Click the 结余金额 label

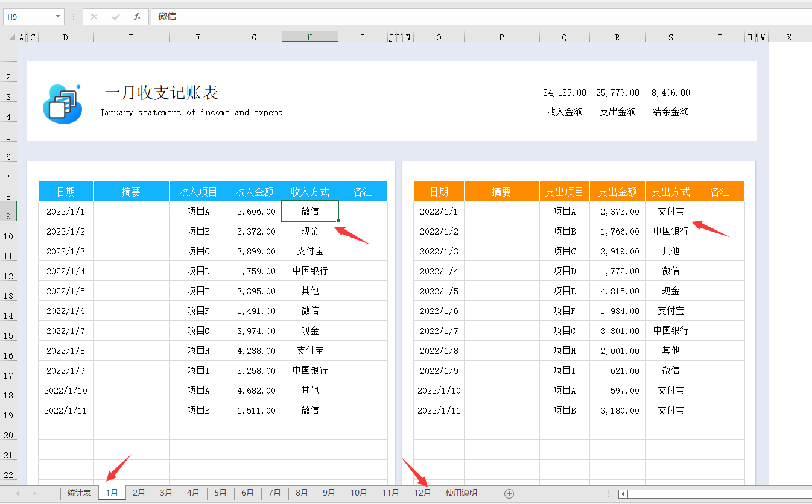[671, 112]
